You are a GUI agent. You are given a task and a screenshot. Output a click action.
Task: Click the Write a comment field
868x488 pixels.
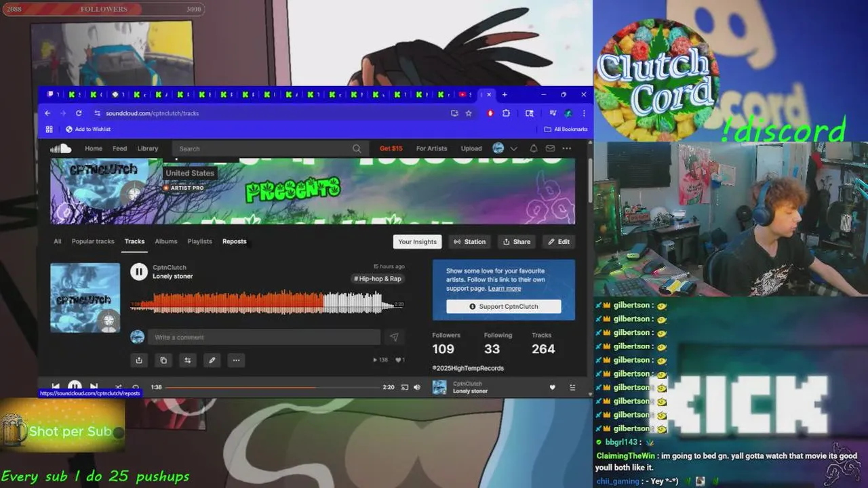pyautogui.click(x=264, y=337)
